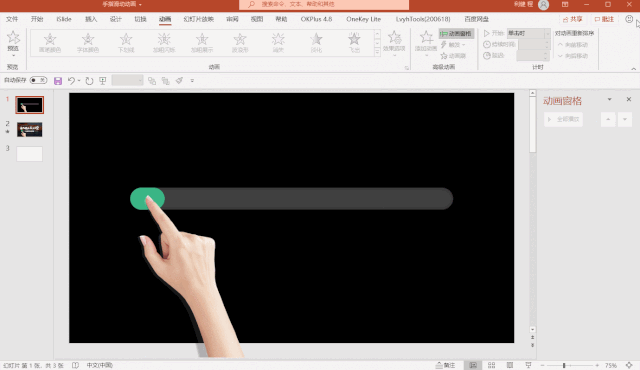640x370 pixels.
Task: Collapse the ribbon with the chevron
Action: click(633, 69)
